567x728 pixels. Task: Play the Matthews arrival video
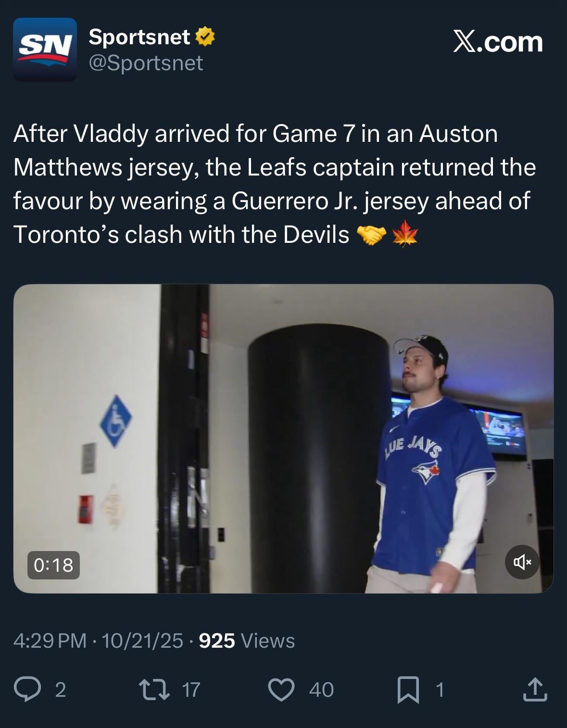pyautogui.click(x=283, y=439)
